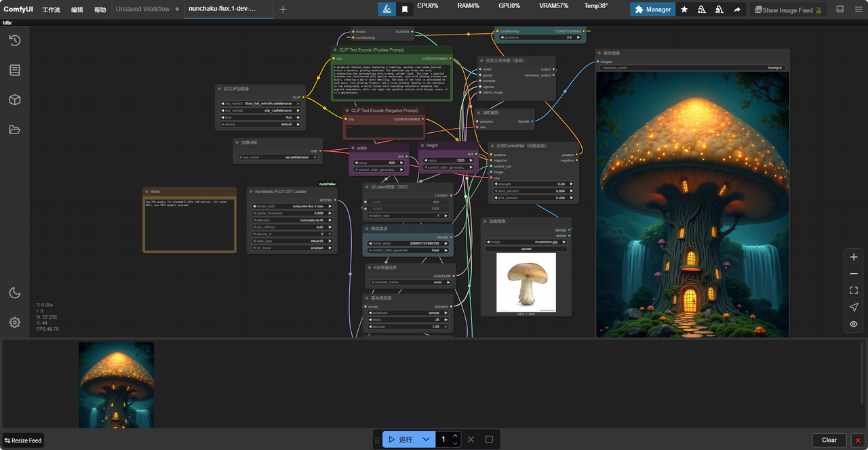Zoom in on the canvas with plus

click(x=854, y=257)
